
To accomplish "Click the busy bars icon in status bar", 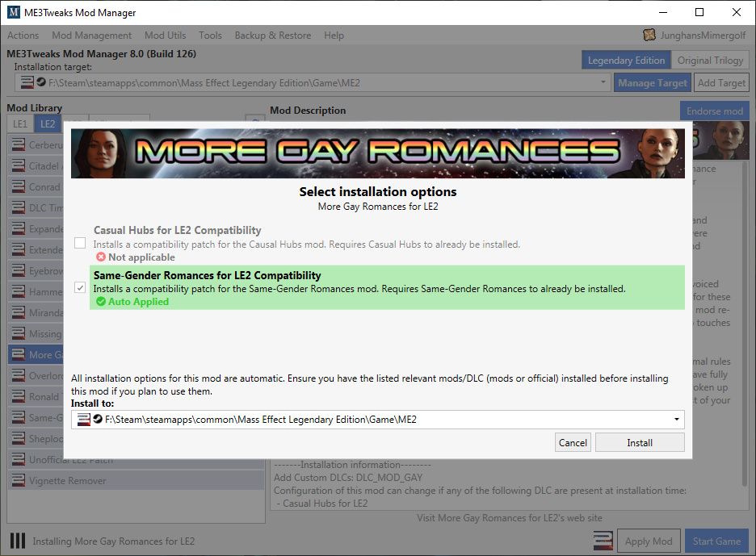I will (18, 541).
